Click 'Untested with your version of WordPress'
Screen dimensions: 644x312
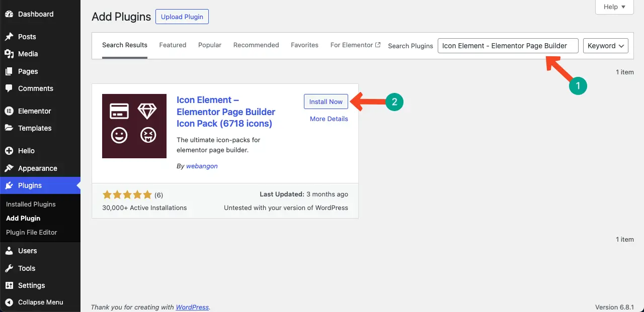coord(286,208)
